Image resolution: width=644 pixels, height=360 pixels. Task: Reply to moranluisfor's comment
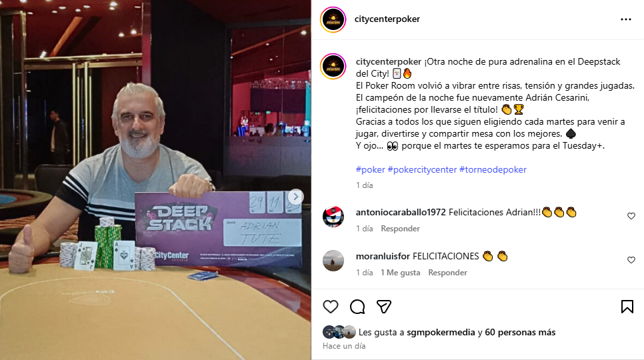tap(448, 273)
